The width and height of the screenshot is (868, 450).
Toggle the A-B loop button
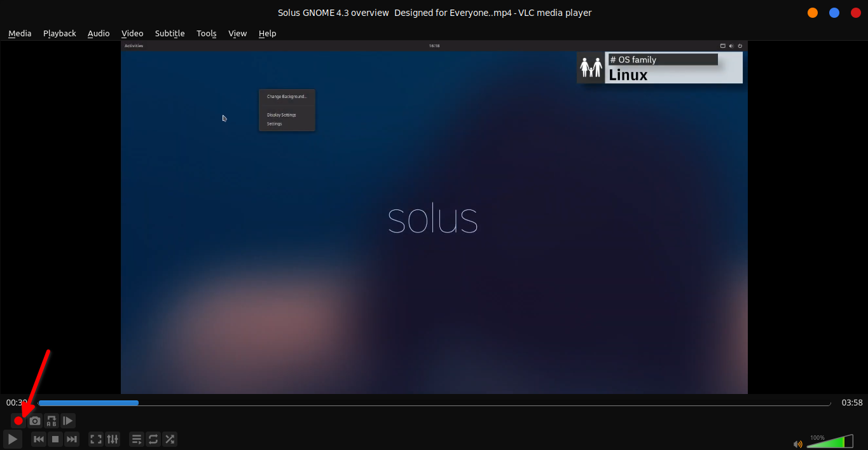[52, 421]
